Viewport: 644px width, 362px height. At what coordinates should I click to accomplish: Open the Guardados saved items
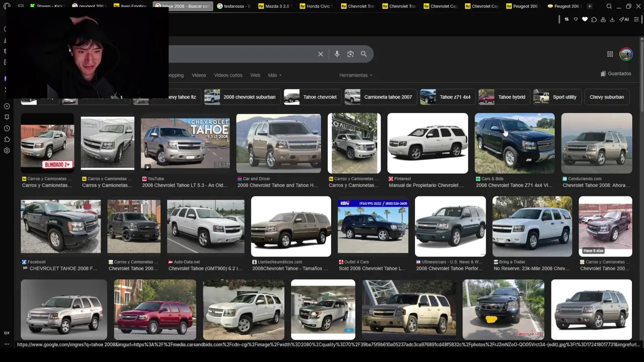click(x=616, y=73)
